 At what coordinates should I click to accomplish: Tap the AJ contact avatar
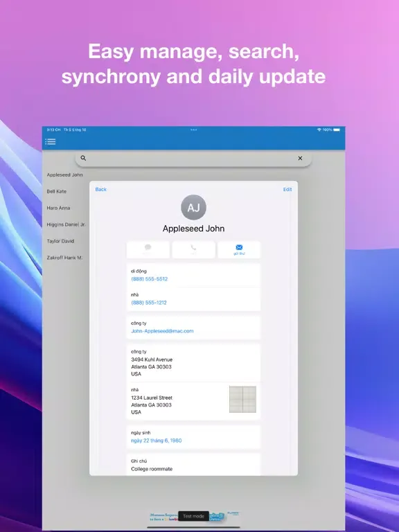193,207
